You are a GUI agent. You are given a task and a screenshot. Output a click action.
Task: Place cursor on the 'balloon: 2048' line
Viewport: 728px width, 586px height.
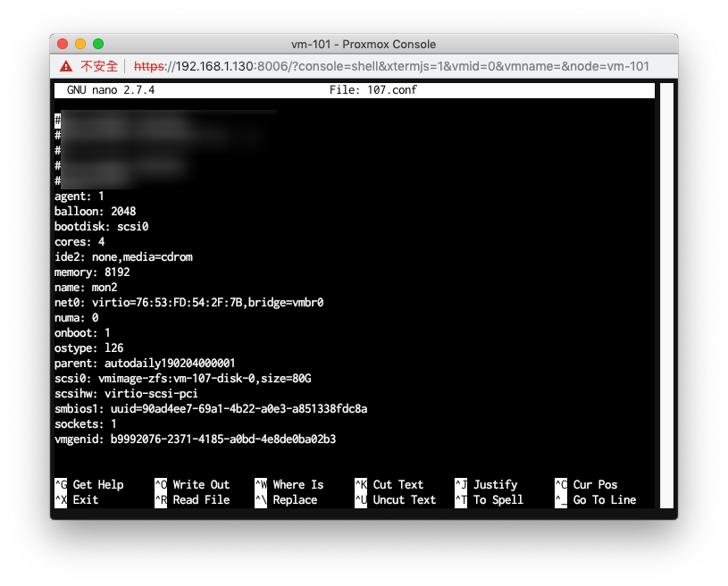[x=96, y=212]
